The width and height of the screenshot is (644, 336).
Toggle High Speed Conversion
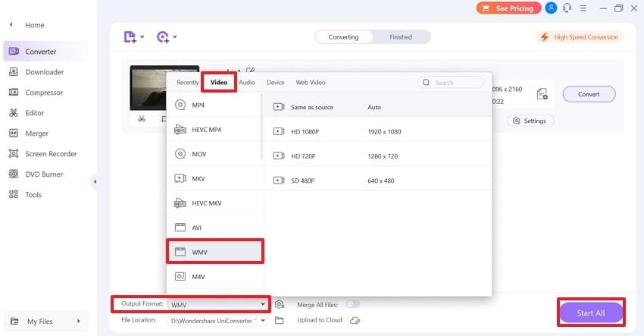[x=580, y=37]
